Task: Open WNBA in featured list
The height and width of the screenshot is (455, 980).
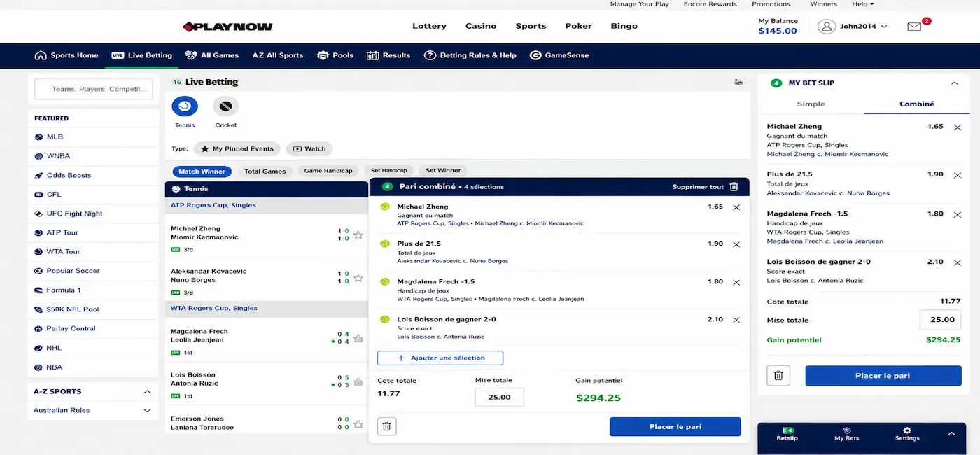Action: [x=94, y=156]
